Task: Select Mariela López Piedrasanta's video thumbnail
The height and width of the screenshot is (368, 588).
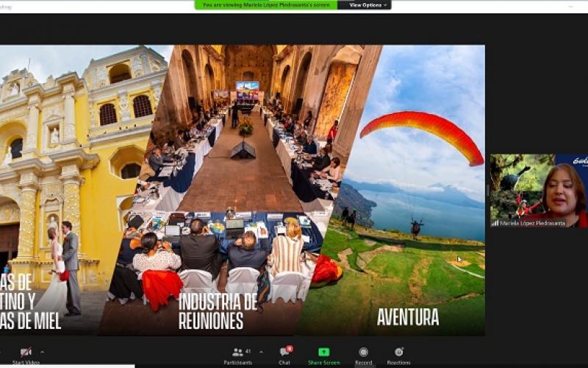Action: tap(539, 191)
